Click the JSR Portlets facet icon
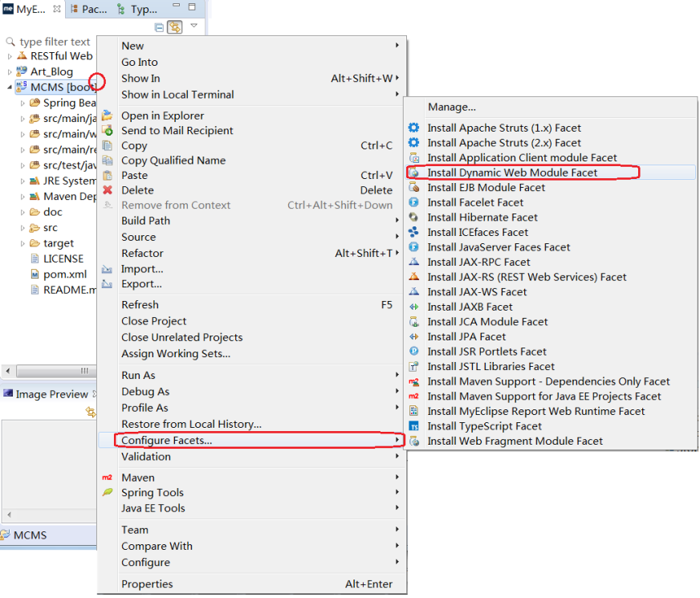 coord(414,352)
